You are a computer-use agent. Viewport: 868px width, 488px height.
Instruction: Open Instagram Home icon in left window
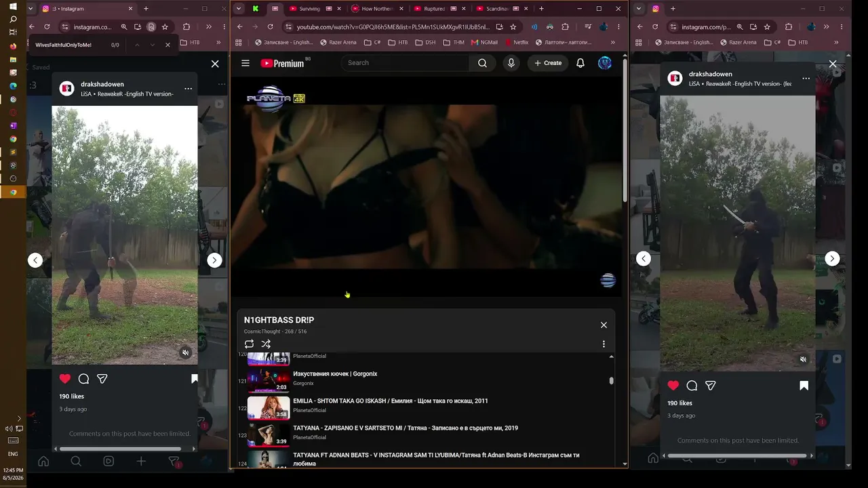coord(43,462)
